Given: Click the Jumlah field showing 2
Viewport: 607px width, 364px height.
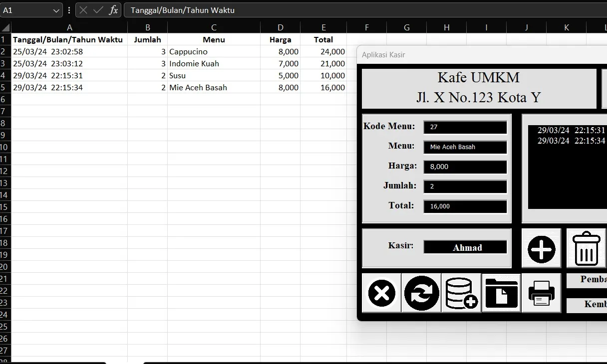Looking at the screenshot, I should [x=465, y=186].
